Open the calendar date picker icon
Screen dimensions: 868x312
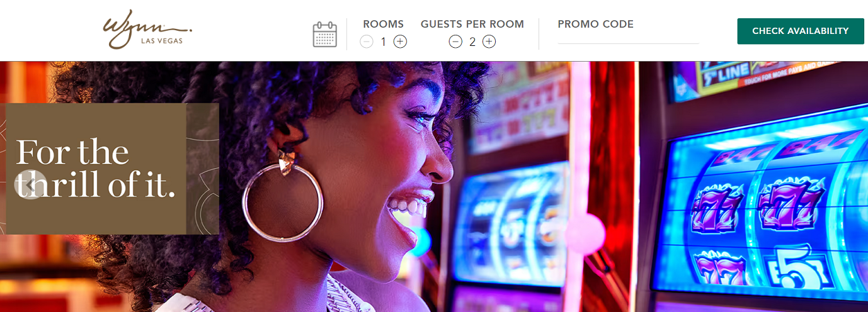[325, 35]
